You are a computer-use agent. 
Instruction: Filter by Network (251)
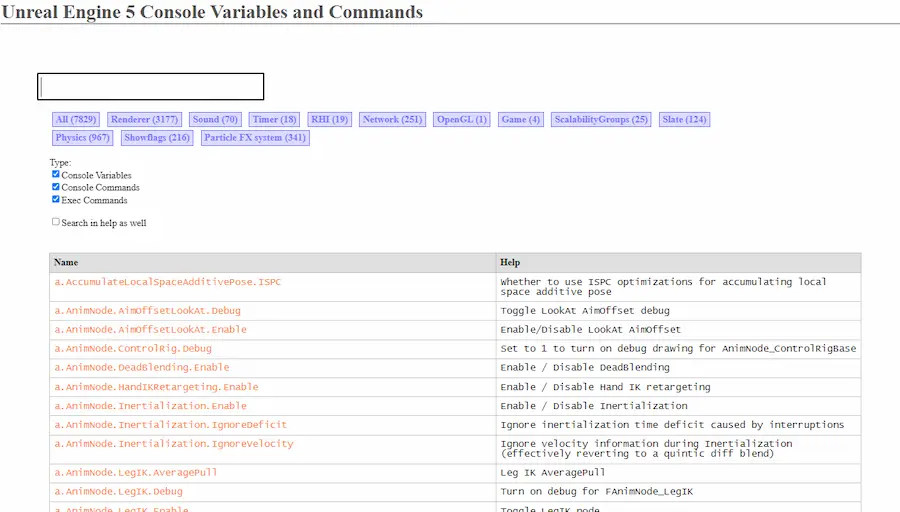[x=392, y=119]
